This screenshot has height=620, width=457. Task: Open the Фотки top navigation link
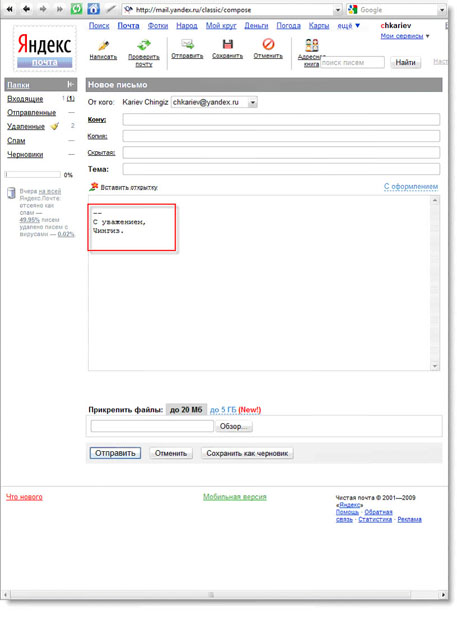(x=158, y=26)
